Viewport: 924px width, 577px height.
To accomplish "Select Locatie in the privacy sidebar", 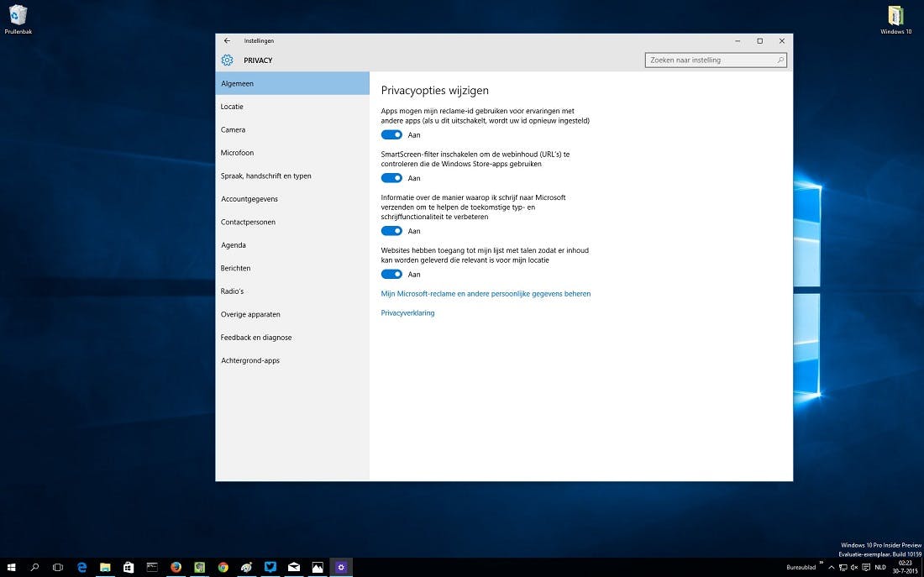I will 232,107.
